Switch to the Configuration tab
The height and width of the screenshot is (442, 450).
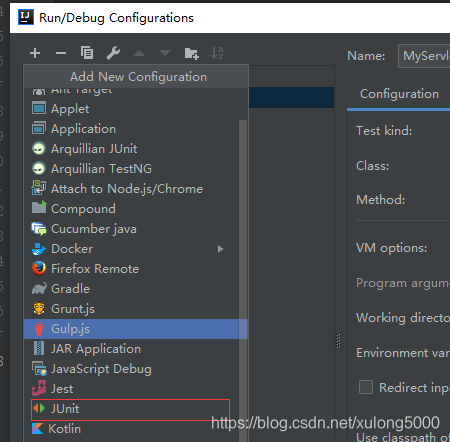tap(399, 94)
